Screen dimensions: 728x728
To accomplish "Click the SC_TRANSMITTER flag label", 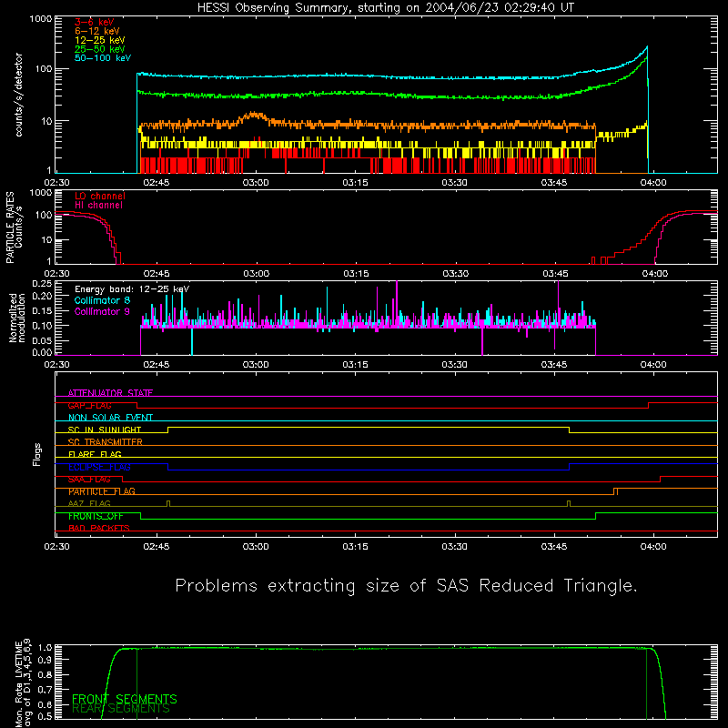I will click(106, 442).
